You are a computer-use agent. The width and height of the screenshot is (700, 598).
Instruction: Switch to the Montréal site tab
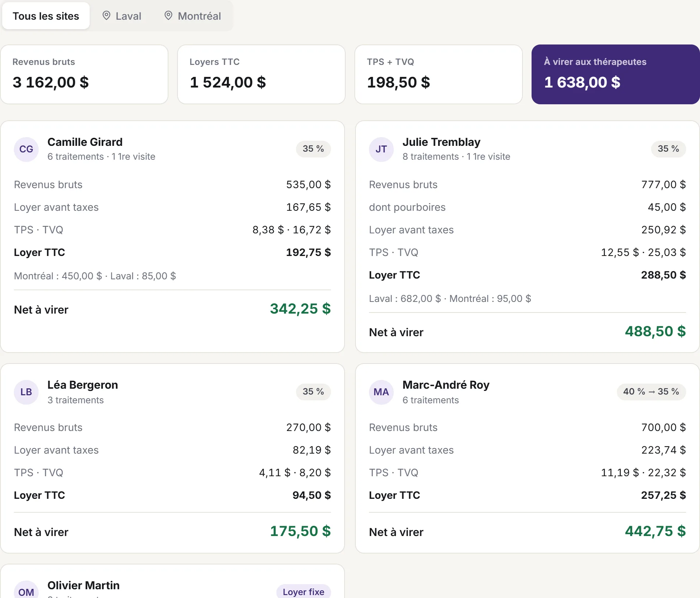click(192, 16)
